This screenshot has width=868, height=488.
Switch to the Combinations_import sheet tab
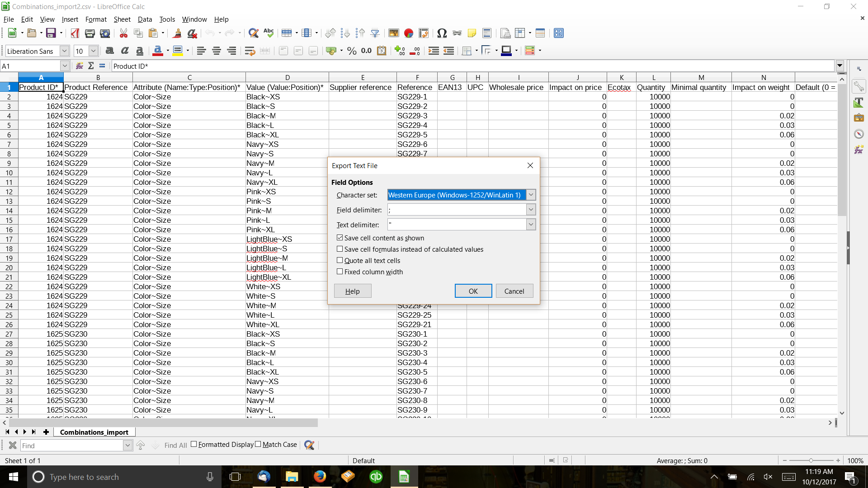tap(94, 432)
